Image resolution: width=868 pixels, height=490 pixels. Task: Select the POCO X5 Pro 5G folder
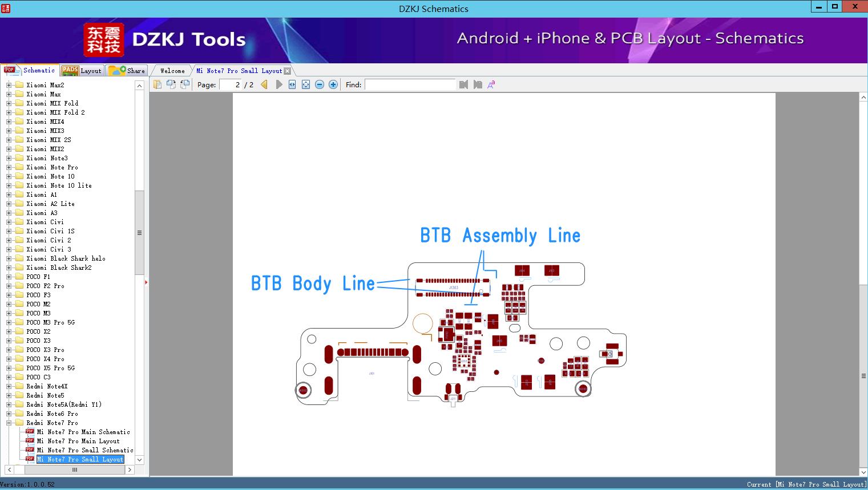click(50, 368)
